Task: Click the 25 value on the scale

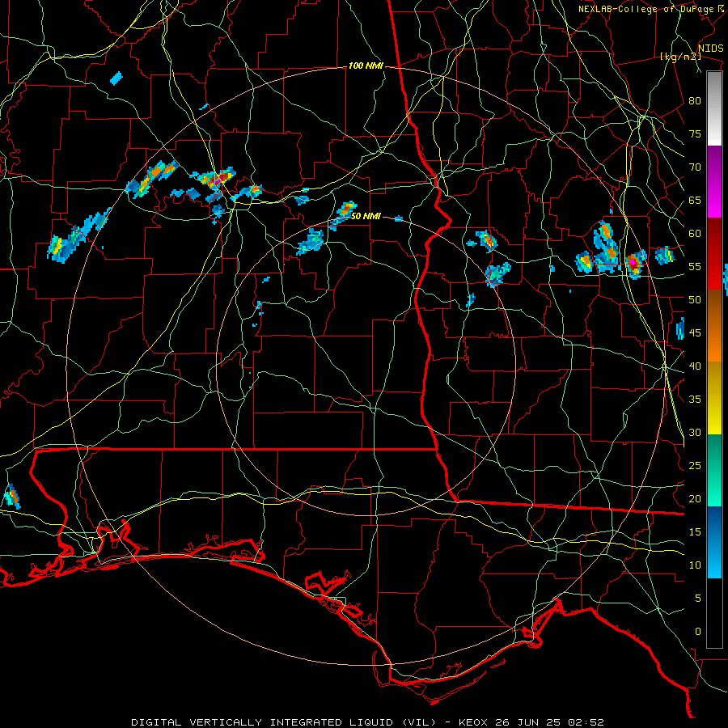Action: tap(695, 466)
